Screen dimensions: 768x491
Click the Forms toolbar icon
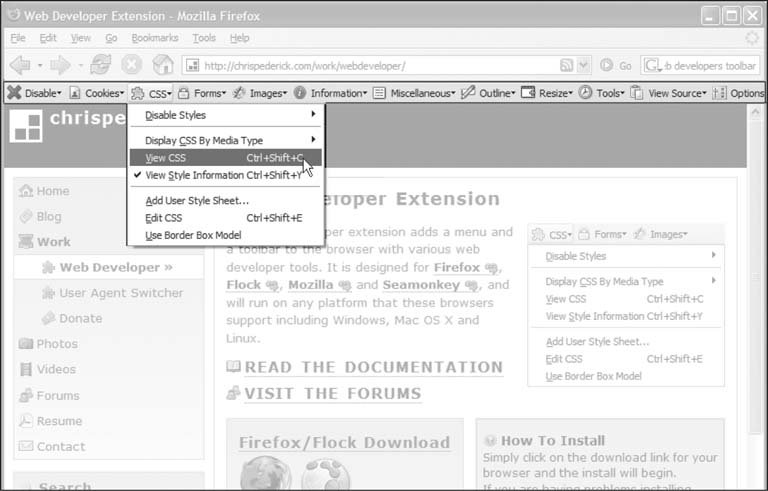[184, 93]
